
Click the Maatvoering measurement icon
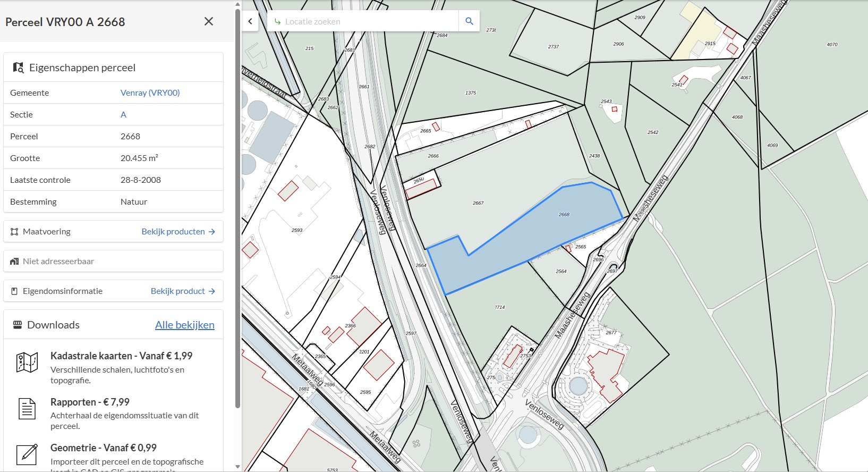click(x=14, y=232)
